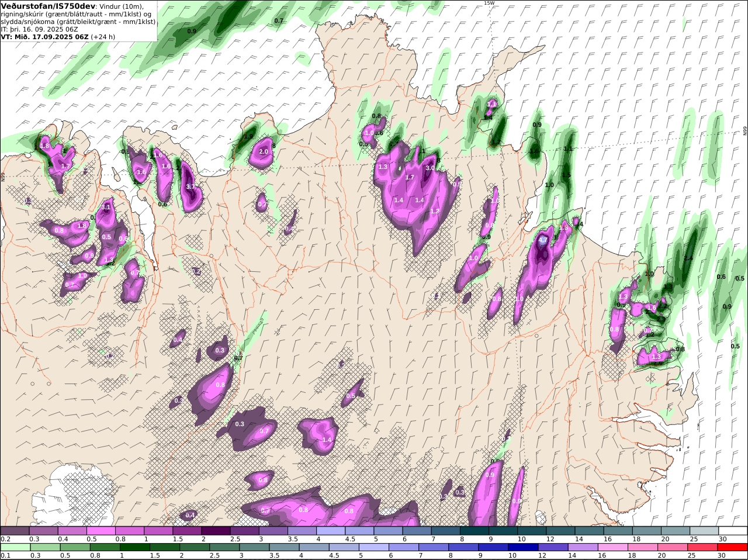
Task: Click the IT: þri. 16. 09. 2025 06Z line
Action: tap(40, 29)
